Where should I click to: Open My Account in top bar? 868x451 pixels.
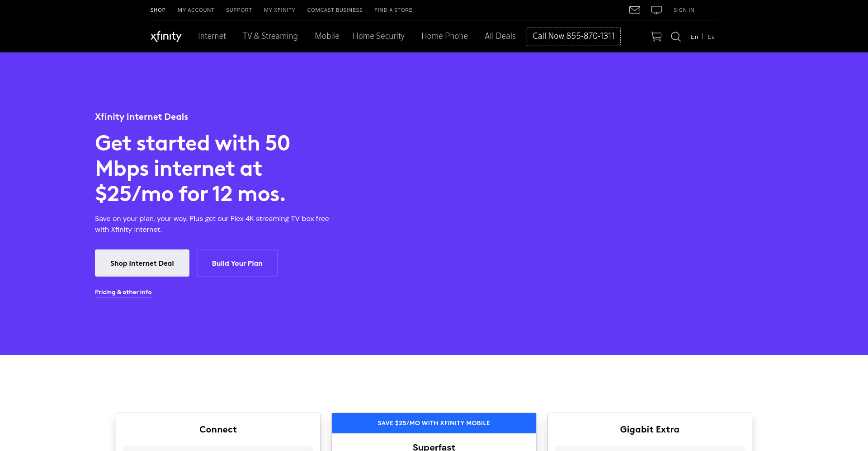[196, 10]
